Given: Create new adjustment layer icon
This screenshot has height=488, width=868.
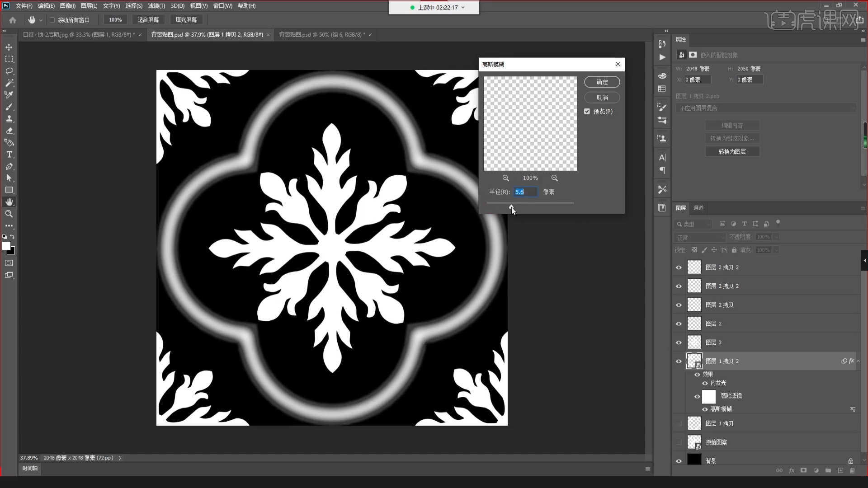Looking at the screenshot, I should 816,470.
